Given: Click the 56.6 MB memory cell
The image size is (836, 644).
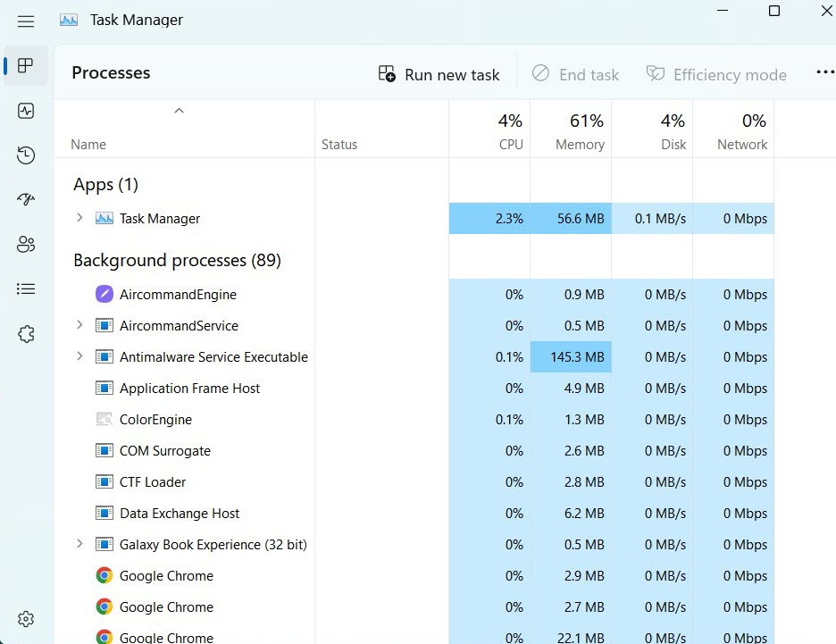Looking at the screenshot, I should [571, 219].
